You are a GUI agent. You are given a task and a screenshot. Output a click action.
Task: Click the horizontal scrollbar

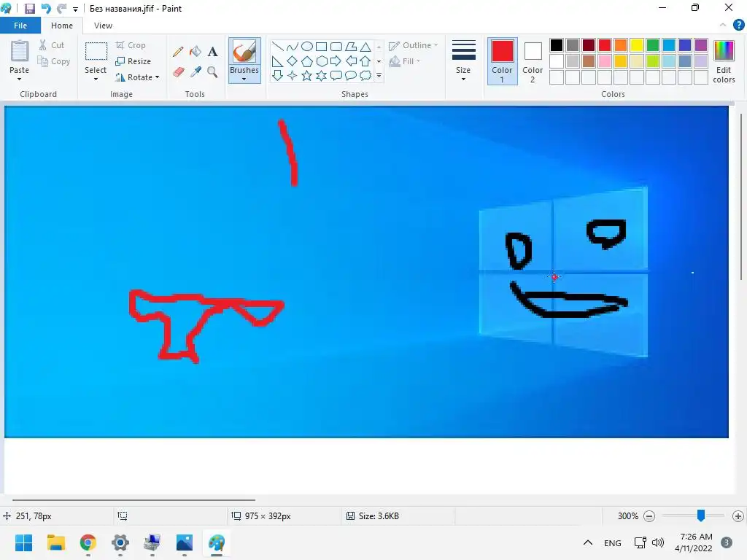134,500
